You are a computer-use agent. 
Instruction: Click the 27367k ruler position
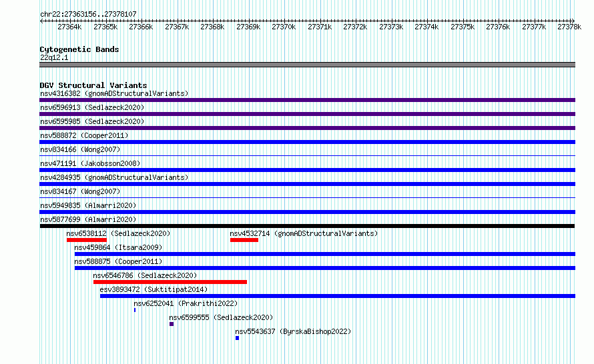pos(177,27)
